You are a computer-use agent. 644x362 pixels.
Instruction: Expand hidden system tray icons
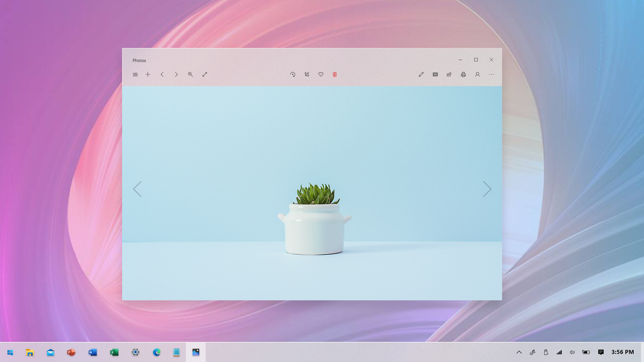pyautogui.click(x=519, y=352)
